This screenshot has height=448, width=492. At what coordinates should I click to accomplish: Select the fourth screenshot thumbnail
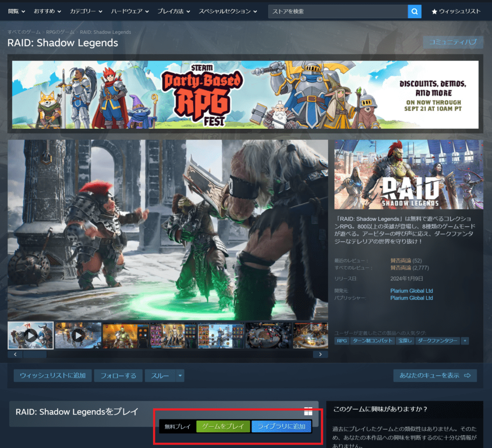click(173, 335)
